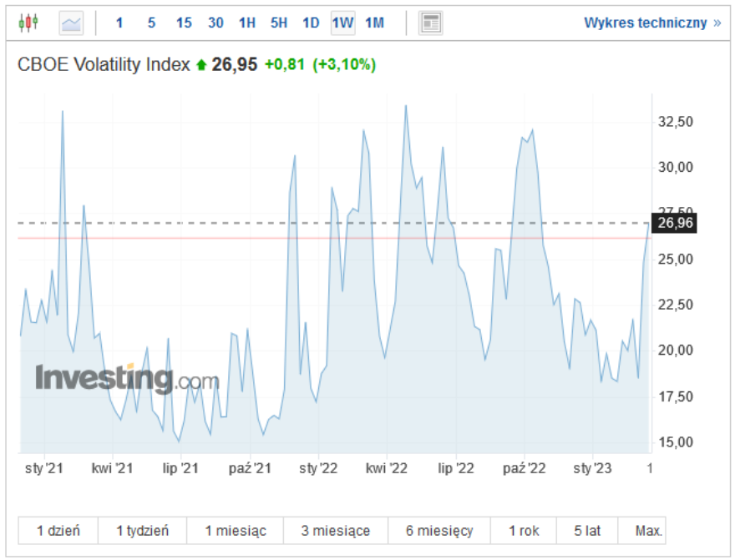This screenshot has height=560, width=735.
Task: Switch to 5H interval
Action: tap(279, 23)
